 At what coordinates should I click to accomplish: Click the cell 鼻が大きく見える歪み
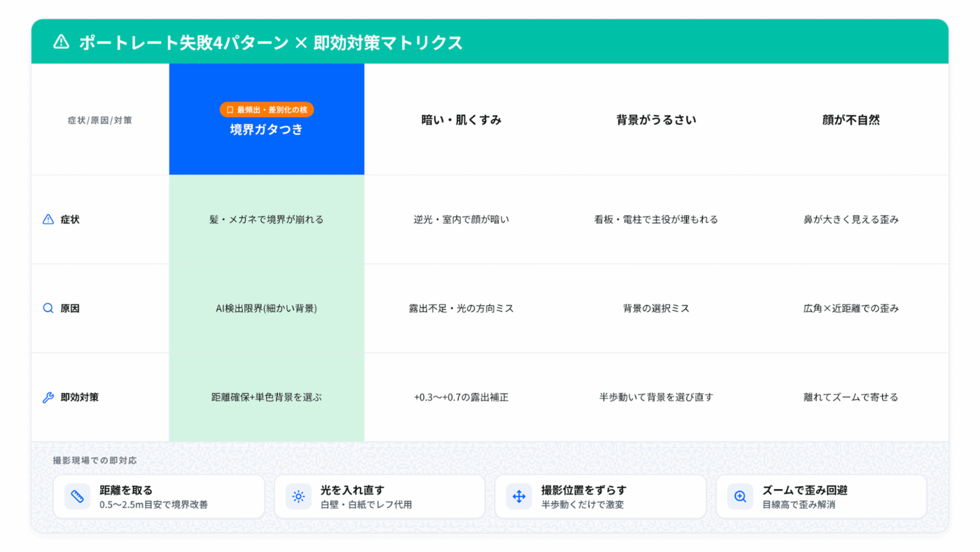pos(851,219)
